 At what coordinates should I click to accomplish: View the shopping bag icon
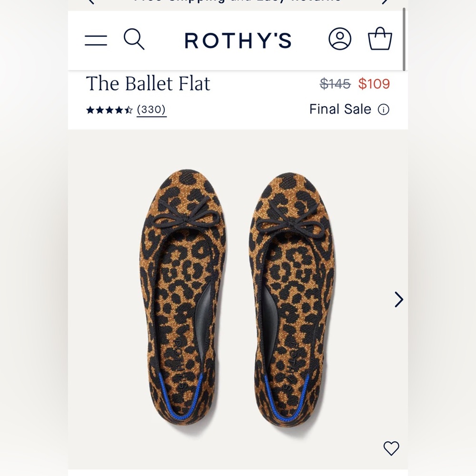tap(379, 40)
